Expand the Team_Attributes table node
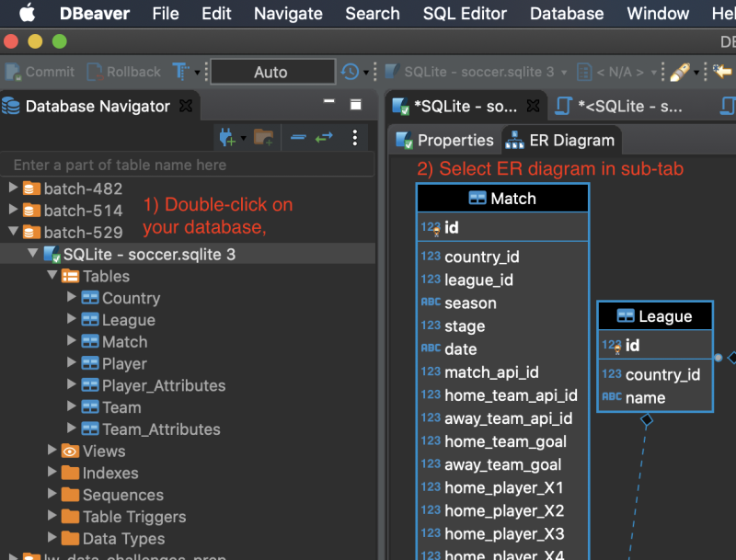 point(72,429)
